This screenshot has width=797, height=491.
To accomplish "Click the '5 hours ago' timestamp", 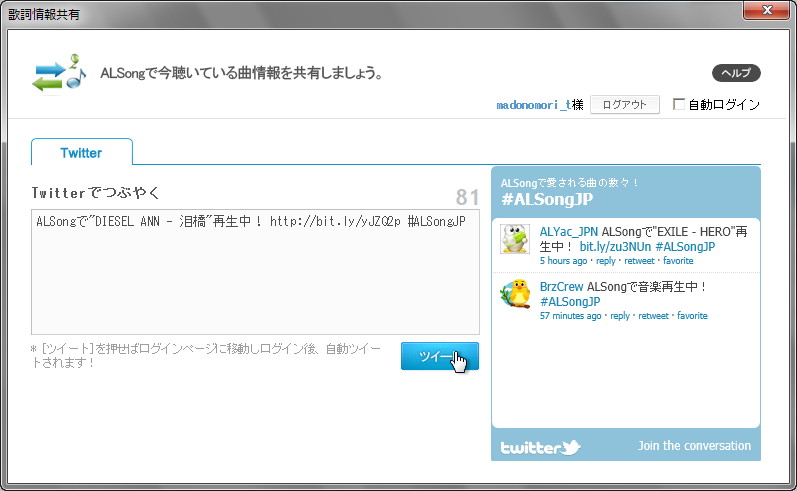I will (563, 261).
